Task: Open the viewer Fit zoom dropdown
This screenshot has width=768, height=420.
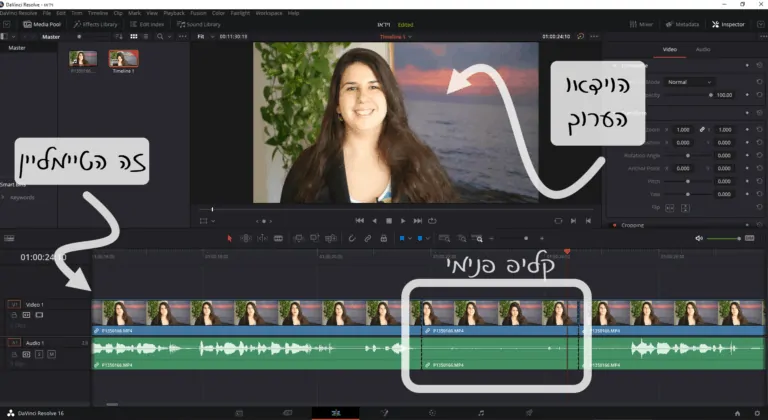Action: (206, 36)
